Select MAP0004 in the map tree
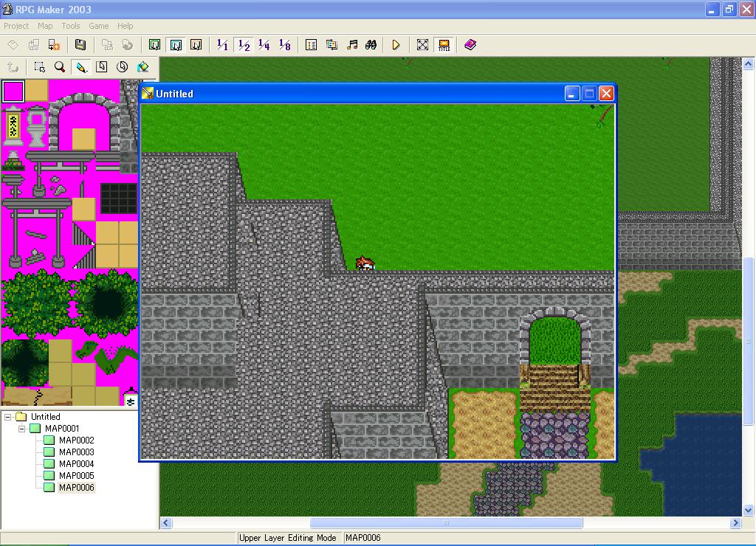This screenshot has width=756, height=546. [x=76, y=463]
